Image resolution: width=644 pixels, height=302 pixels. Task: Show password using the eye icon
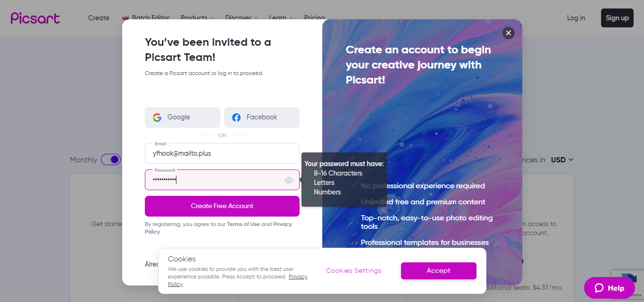(289, 180)
